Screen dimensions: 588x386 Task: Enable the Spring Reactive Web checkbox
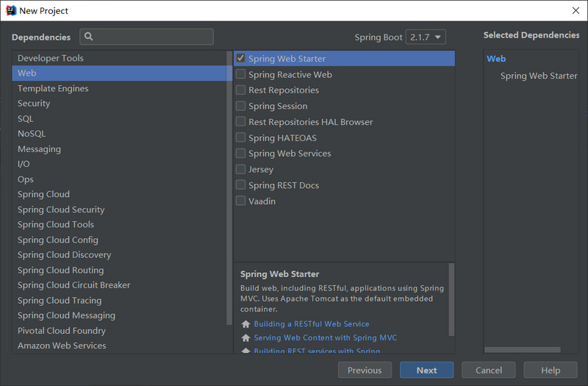coord(240,74)
